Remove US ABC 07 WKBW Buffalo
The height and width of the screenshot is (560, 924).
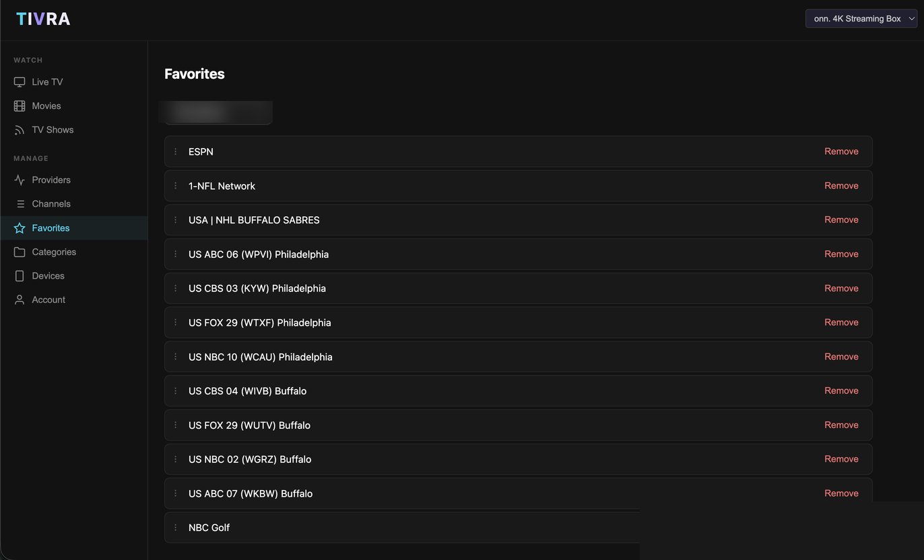click(841, 493)
